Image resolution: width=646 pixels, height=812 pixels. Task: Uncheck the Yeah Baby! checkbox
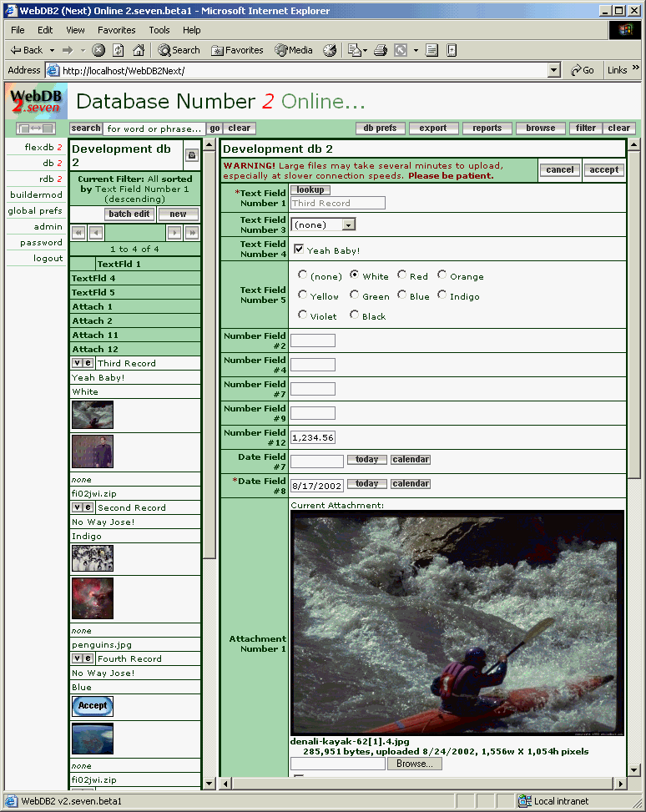(299, 249)
